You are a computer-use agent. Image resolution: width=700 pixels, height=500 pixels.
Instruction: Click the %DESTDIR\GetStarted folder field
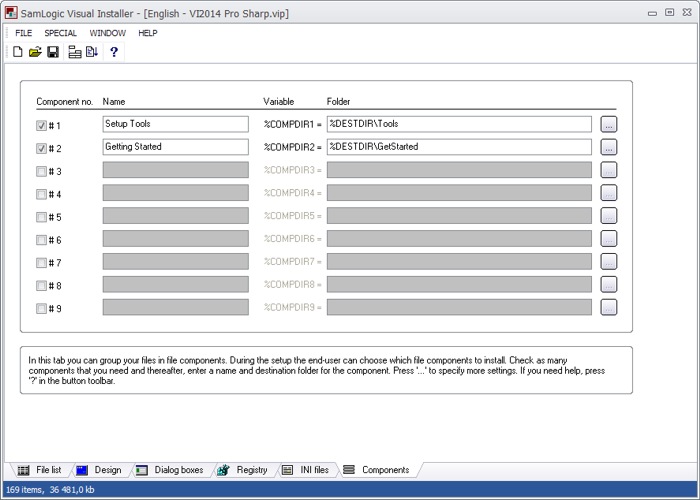pos(459,147)
